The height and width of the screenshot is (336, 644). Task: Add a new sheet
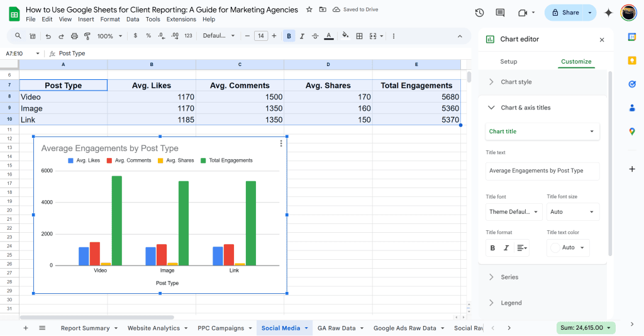25,328
